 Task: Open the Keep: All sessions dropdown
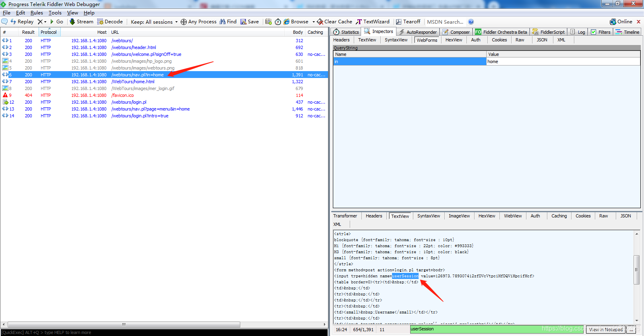coord(154,22)
